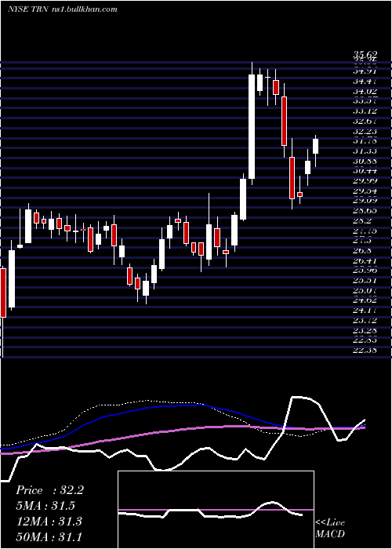Click inside the Live MACD inset box
Image resolution: width=392 pixels, height=549 pixels.
[216, 510]
